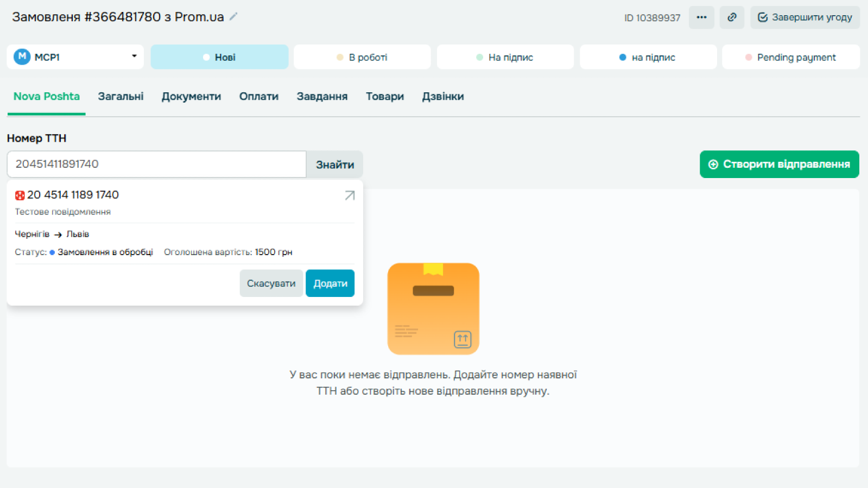Copy the deal link via chain icon
The image size is (868, 488).
(732, 17)
